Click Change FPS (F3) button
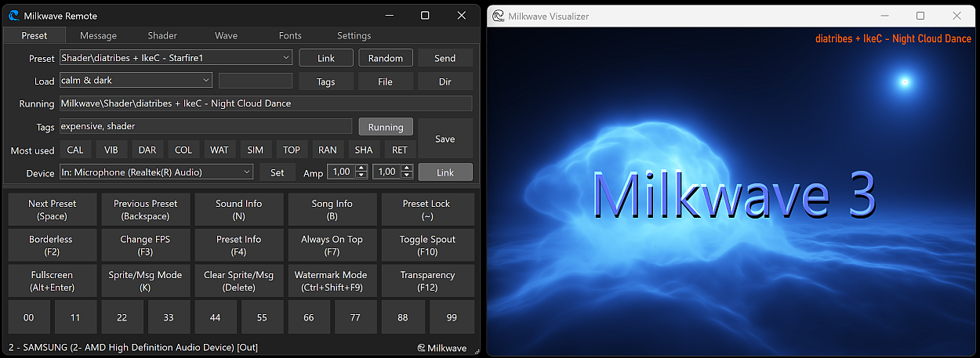Viewport: 980px width, 358px height. (146, 245)
